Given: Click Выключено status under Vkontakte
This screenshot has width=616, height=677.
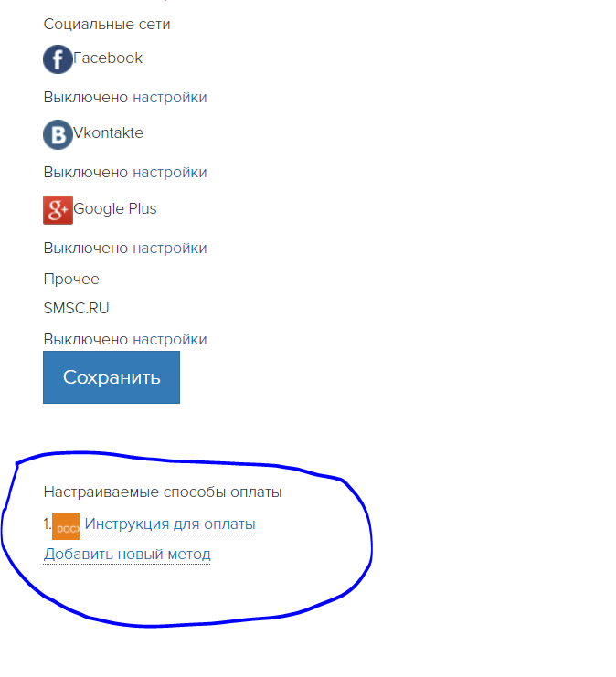Looking at the screenshot, I should (x=86, y=173).
